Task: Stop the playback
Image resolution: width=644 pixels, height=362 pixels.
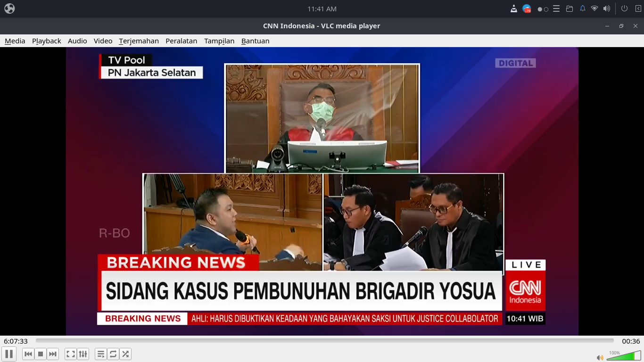Action: [x=41, y=354]
